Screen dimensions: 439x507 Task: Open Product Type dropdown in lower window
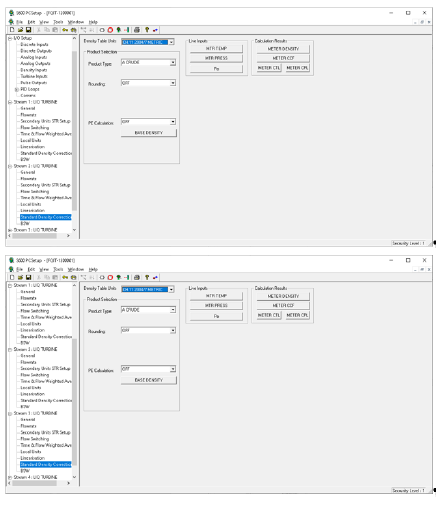click(173, 310)
